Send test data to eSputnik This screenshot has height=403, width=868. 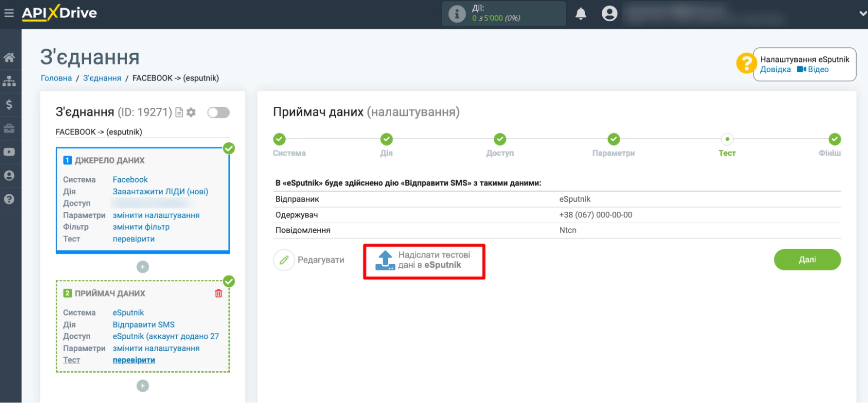[424, 260]
